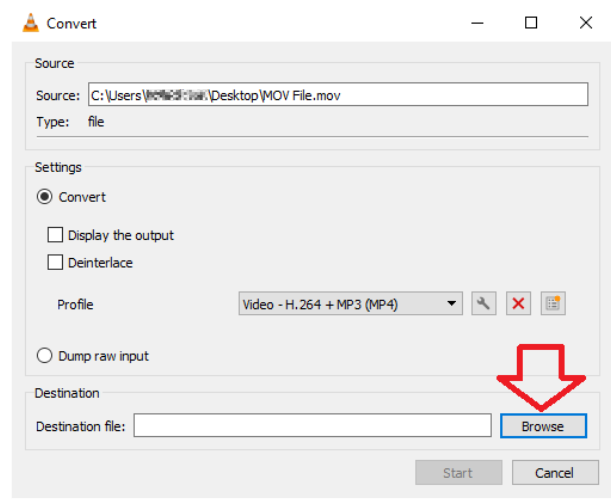Screen dimensions: 611x502
Task: Click into the Destination file text box
Action: pyautogui.click(x=312, y=426)
